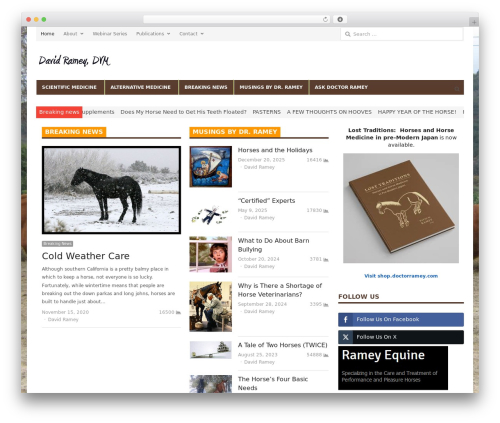This screenshot has width=500, height=423.
Task: Visit shop.doctorramey.com link
Action: pos(401,276)
